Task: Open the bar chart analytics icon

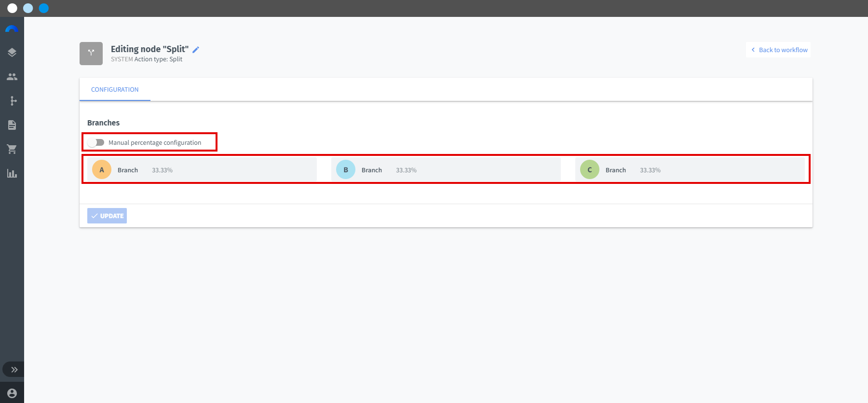Action: coord(12,173)
